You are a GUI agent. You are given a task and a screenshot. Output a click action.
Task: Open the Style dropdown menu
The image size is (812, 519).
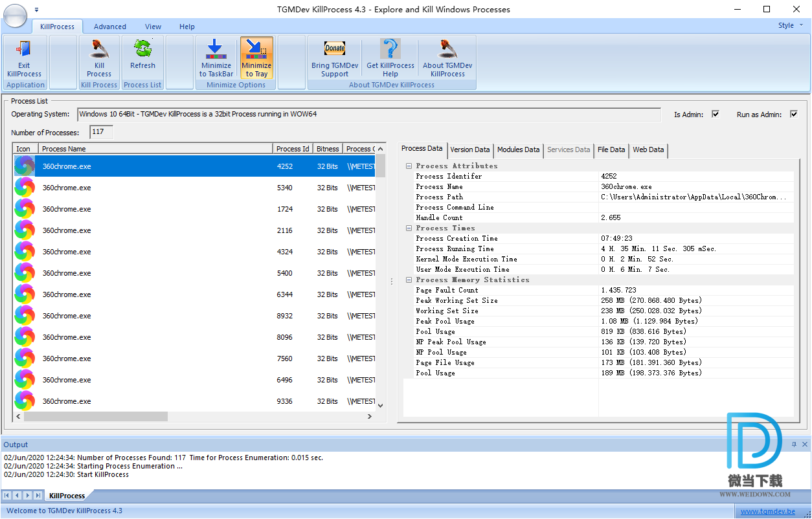[791, 26]
